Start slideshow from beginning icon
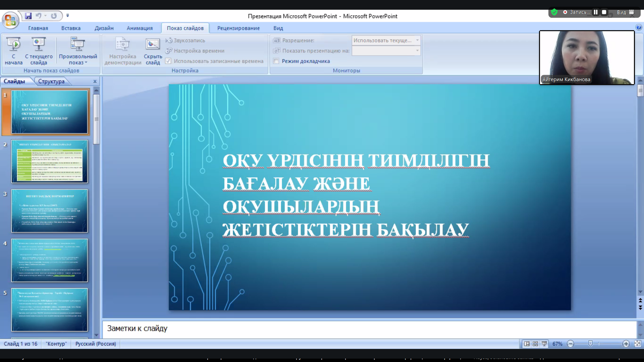 pos(14,45)
